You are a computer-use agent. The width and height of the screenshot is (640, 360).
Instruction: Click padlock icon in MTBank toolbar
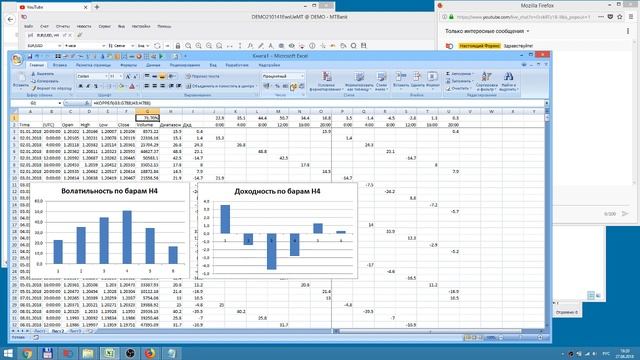[178, 46]
